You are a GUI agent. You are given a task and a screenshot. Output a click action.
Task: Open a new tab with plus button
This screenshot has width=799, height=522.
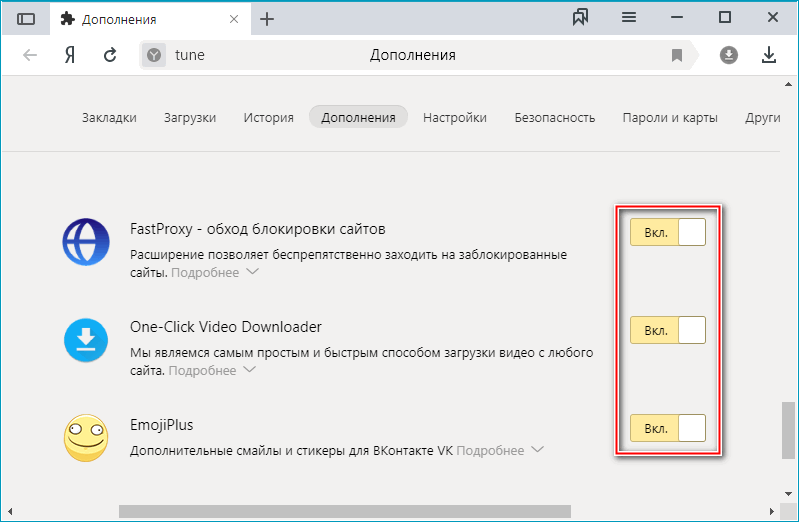[267, 19]
